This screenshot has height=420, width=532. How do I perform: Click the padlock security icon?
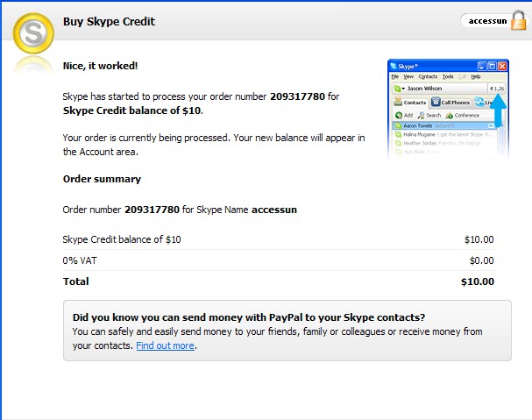pyautogui.click(x=519, y=20)
